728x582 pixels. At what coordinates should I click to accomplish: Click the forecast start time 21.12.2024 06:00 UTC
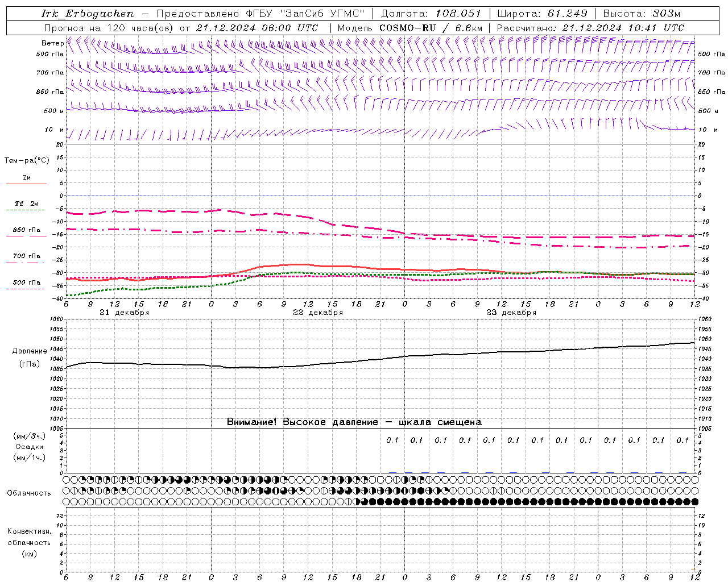coord(257,28)
